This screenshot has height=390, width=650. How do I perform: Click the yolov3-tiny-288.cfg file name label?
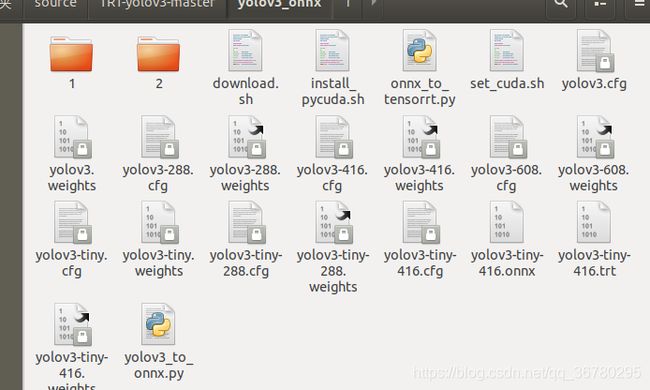(246, 263)
